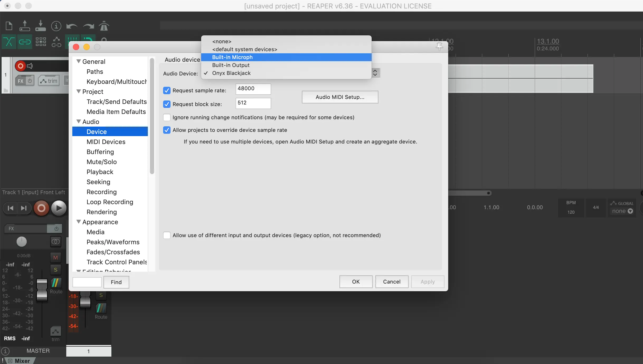This screenshot has width=643, height=364.
Task: Arm track 1 for recording
Action: [20, 66]
